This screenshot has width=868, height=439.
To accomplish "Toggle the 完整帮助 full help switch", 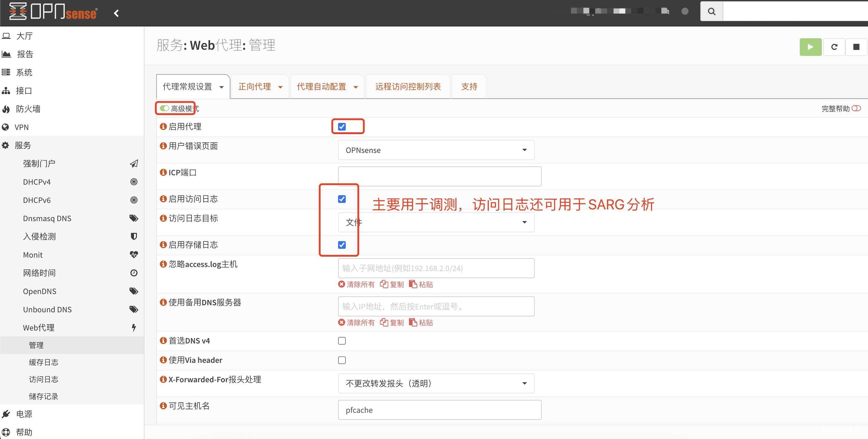I will pyautogui.click(x=856, y=108).
